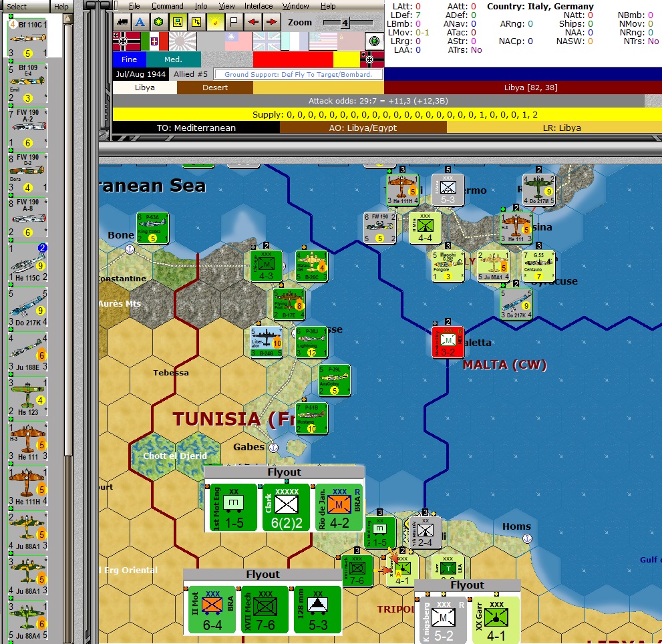Select the locomotive rail transport icon
This screenshot has width=662, height=644.
click(x=123, y=22)
